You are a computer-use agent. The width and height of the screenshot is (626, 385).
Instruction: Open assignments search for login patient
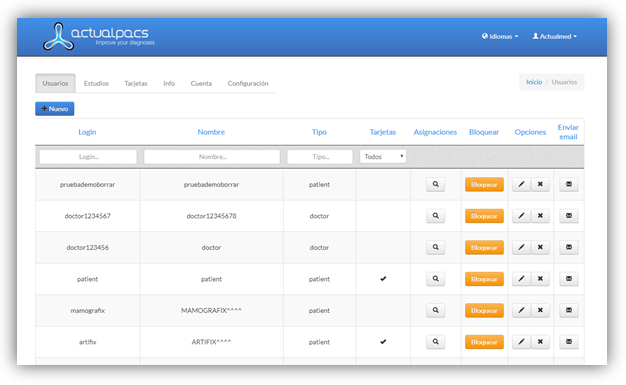coord(436,279)
